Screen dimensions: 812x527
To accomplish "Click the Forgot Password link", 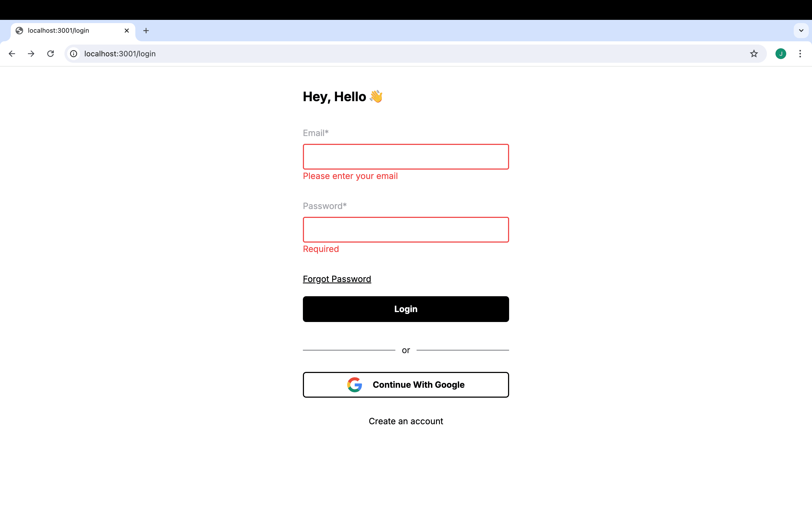I will [337, 279].
